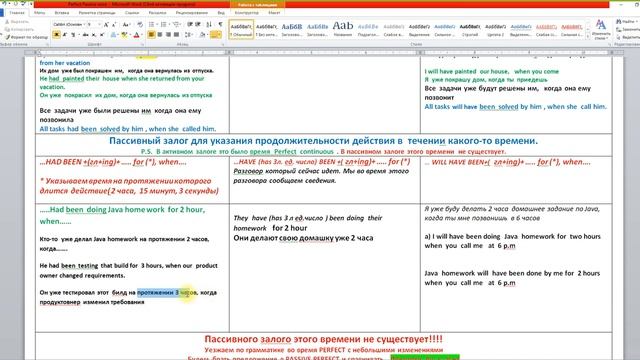Decrease paragraph indent

click(x=190, y=25)
